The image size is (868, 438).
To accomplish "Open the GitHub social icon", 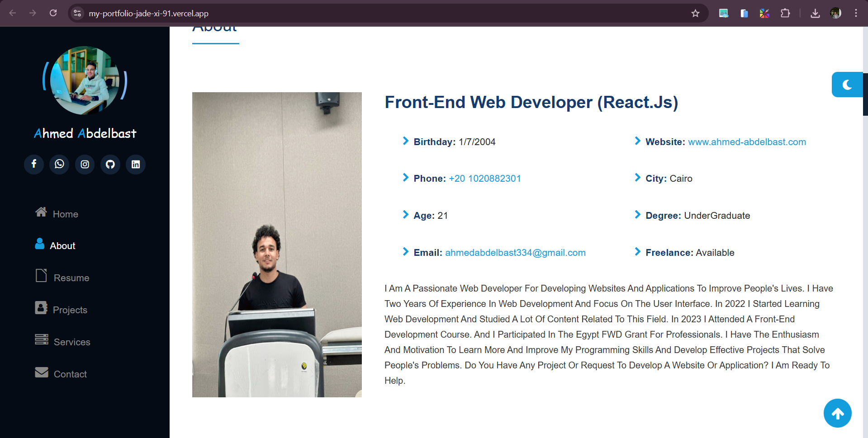I will point(110,164).
